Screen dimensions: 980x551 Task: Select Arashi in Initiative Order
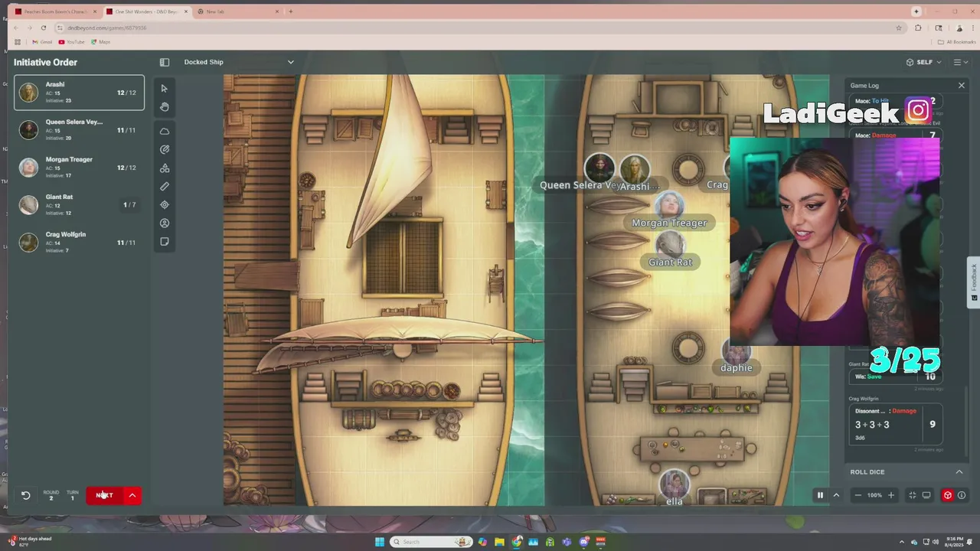79,93
